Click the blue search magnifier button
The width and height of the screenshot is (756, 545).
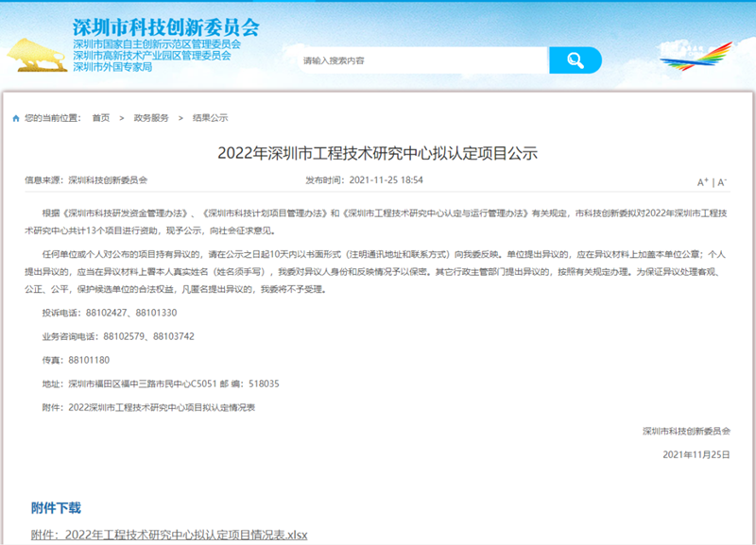pyautogui.click(x=575, y=60)
